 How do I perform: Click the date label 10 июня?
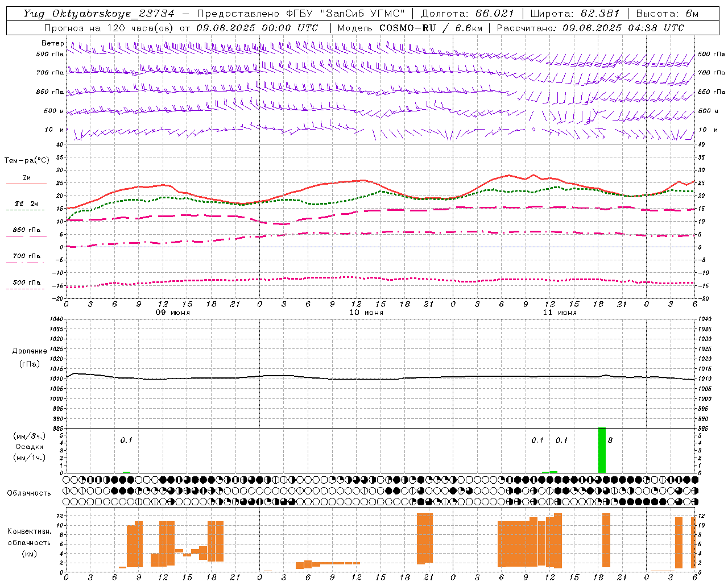pyautogui.click(x=366, y=313)
